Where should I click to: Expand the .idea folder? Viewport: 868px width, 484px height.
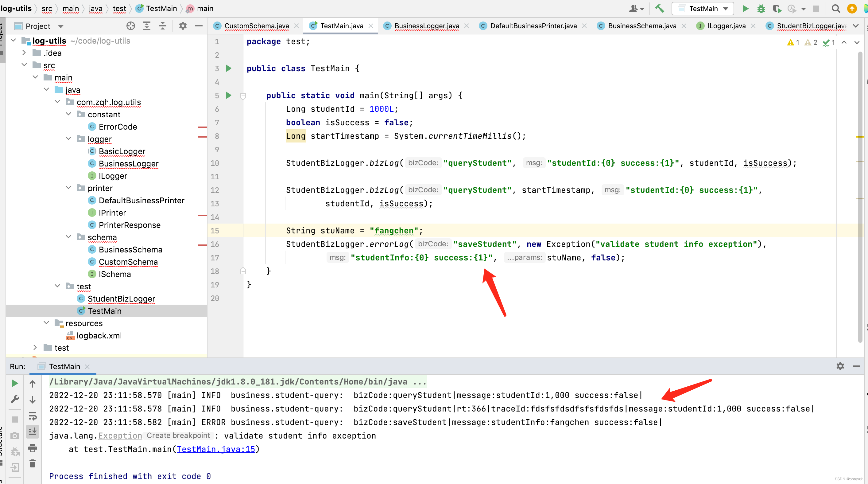click(24, 53)
